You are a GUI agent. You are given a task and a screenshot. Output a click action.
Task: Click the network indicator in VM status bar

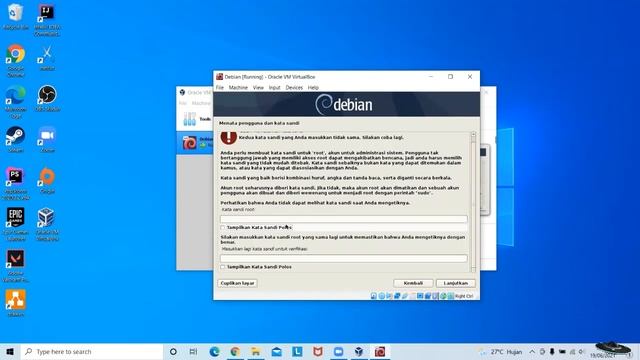click(397, 296)
